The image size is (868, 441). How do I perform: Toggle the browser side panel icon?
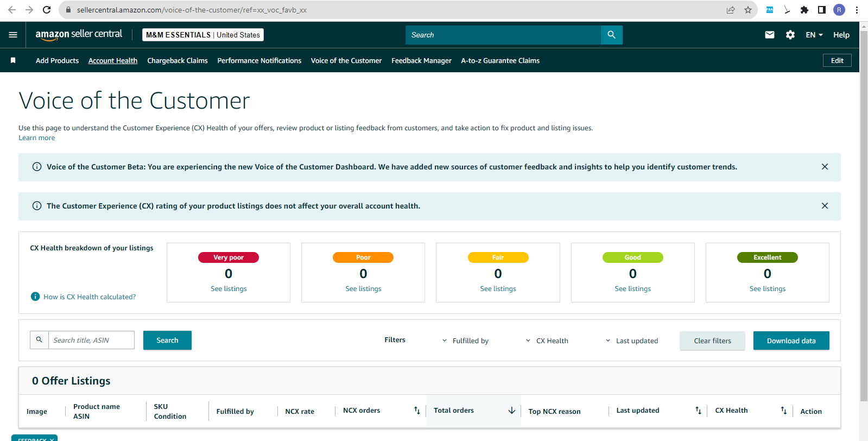(822, 10)
